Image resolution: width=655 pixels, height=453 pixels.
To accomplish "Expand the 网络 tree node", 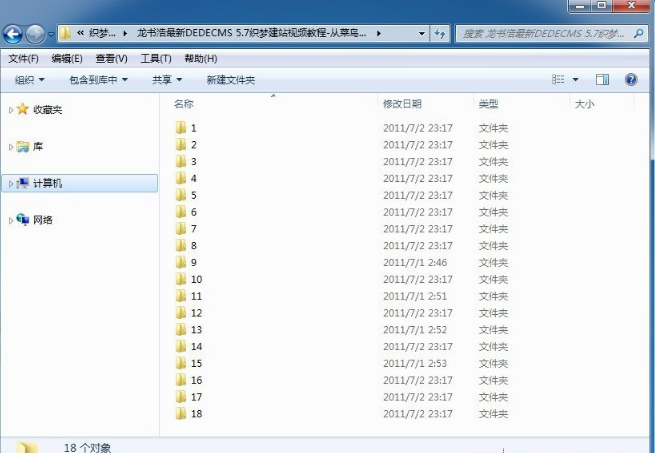I will (11, 220).
